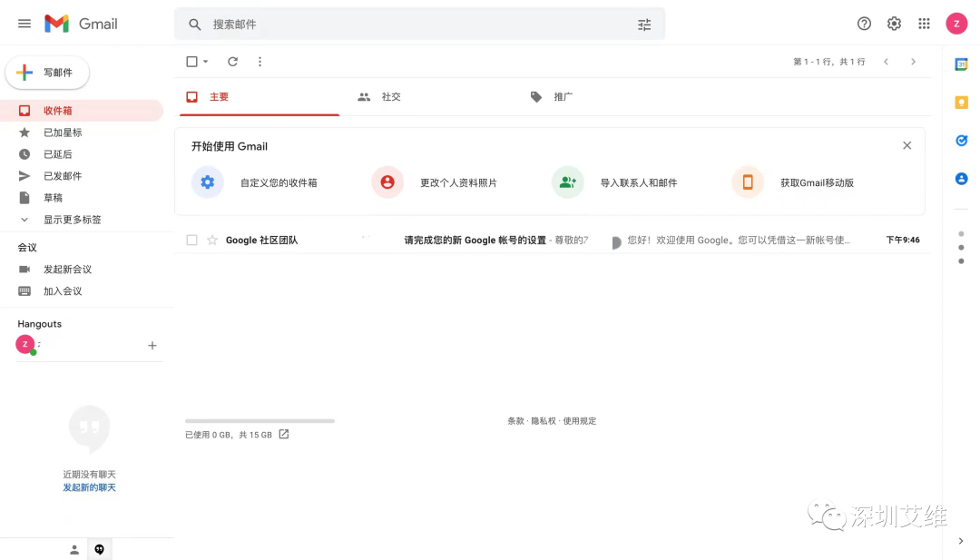
Task: Open Contacts side panel
Action: tap(961, 179)
